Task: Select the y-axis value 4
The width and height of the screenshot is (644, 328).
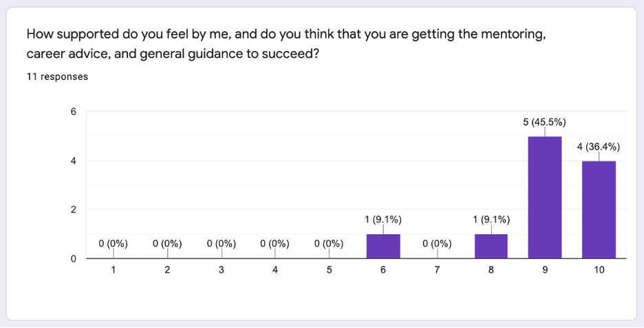Action: tap(72, 161)
